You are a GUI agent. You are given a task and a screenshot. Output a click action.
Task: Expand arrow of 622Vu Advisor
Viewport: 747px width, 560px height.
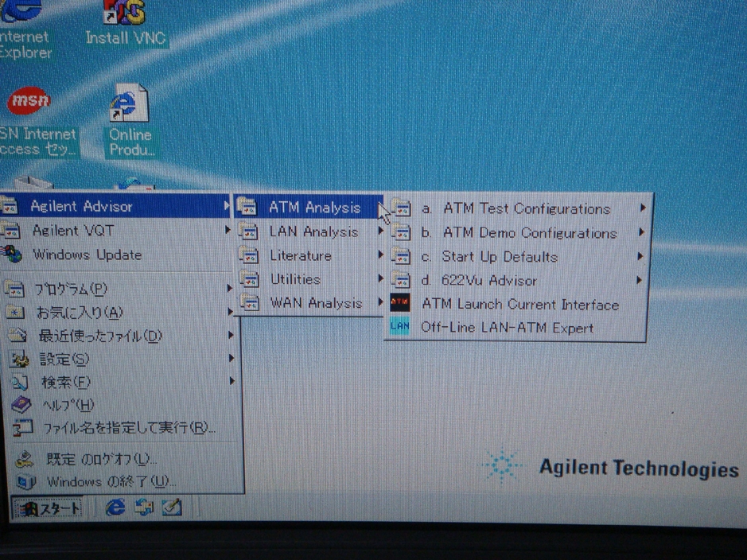pyautogui.click(x=640, y=280)
